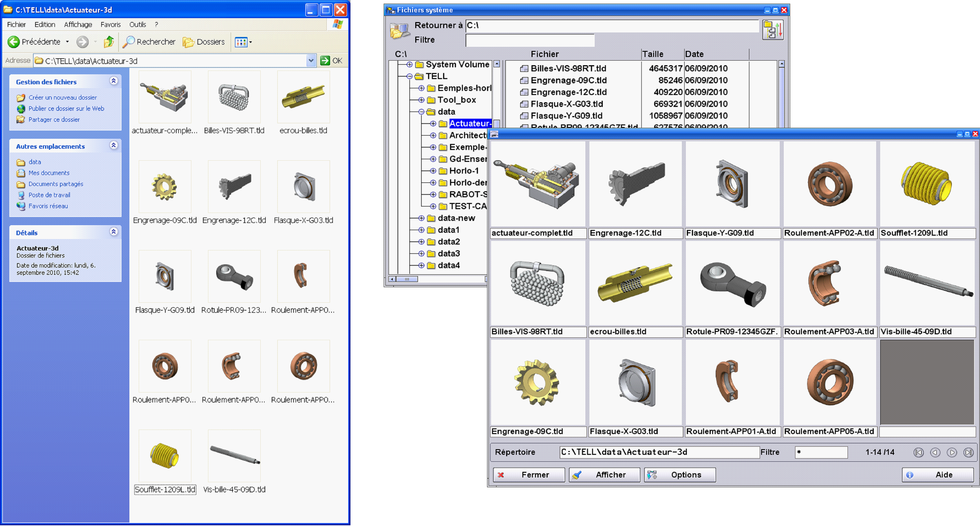Open the Affichage menu
The width and height of the screenshot is (980, 526).
click(78, 24)
